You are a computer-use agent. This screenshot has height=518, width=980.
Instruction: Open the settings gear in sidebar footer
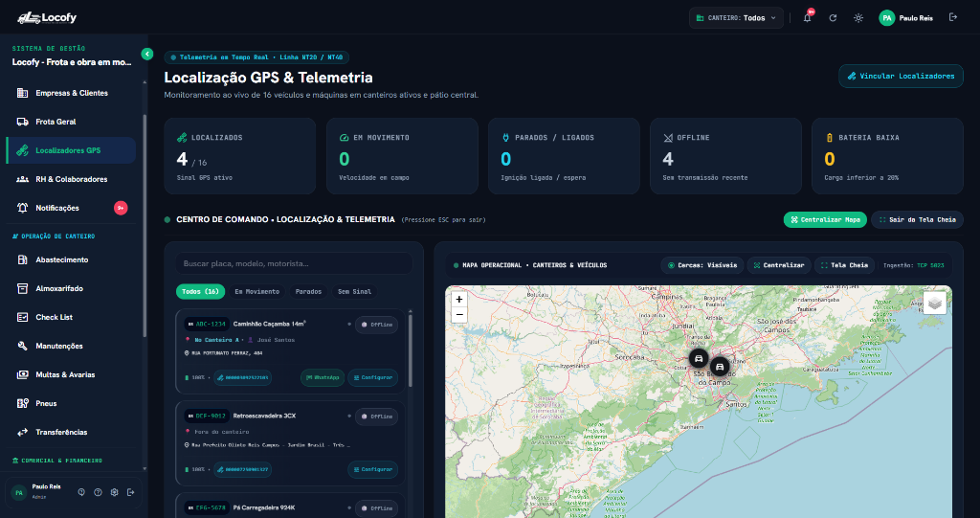click(x=114, y=492)
